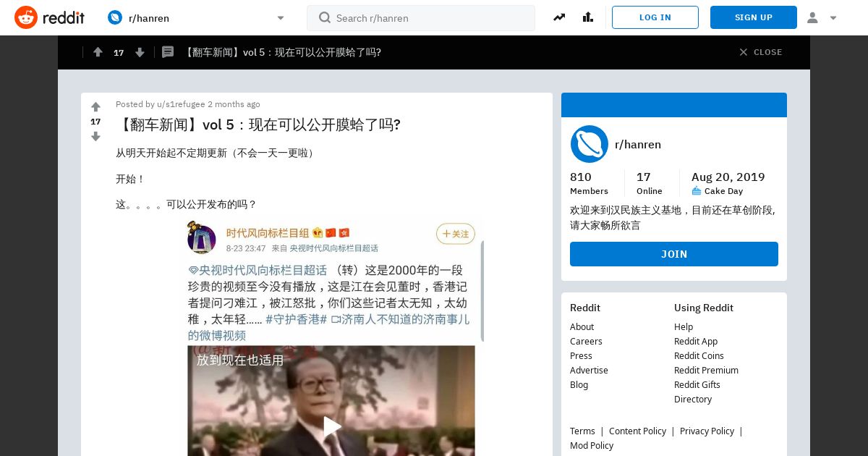Open the Content Policy link
The width and height of the screenshot is (868, 456).
tap(637, 431)
